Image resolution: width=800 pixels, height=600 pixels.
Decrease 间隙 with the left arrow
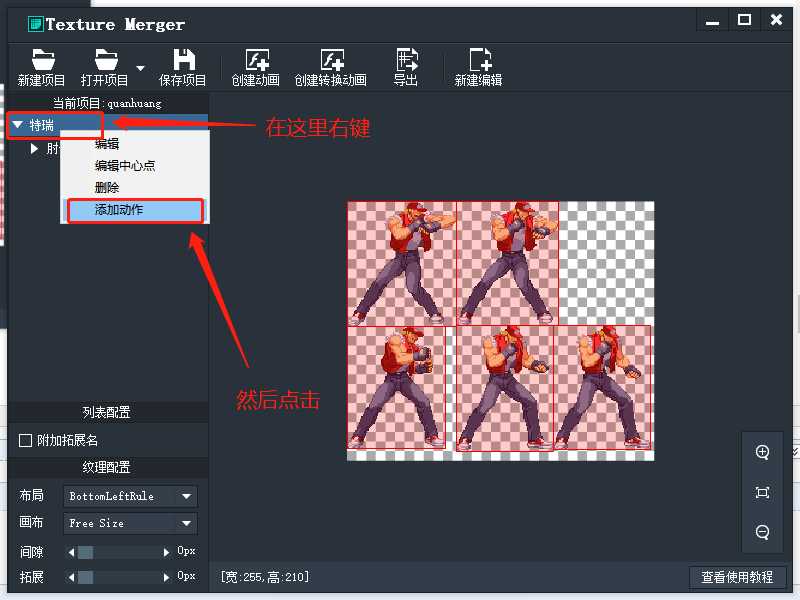[71, 552]
